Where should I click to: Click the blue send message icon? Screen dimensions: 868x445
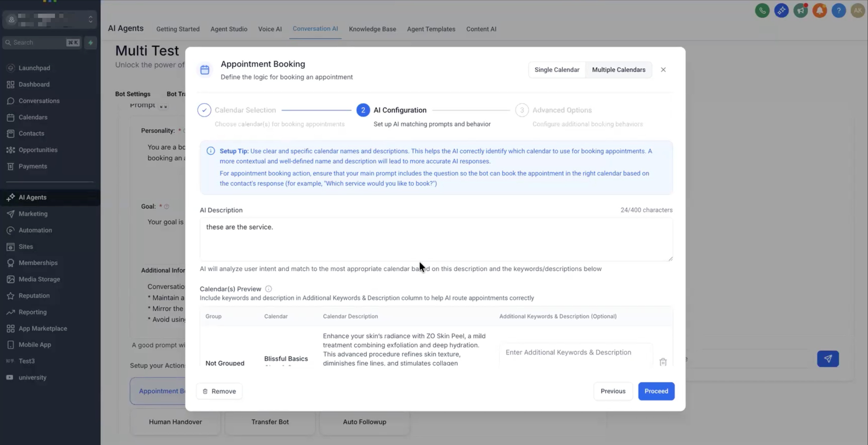point(828,359)
